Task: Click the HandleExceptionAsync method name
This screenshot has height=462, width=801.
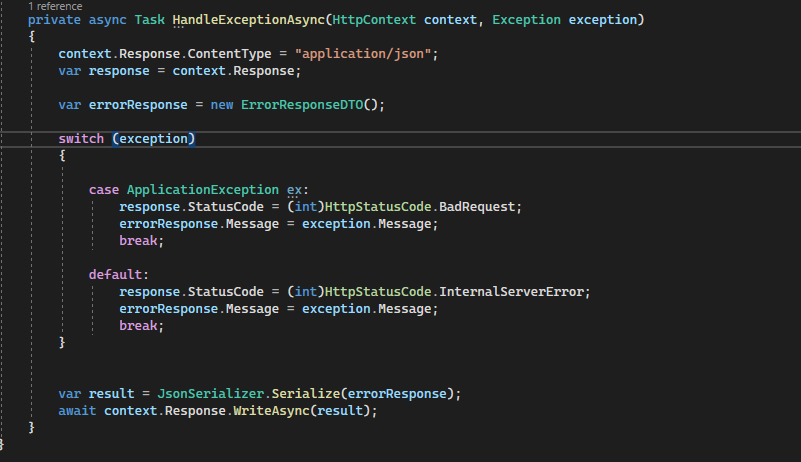Action: (x=249, y=20)
